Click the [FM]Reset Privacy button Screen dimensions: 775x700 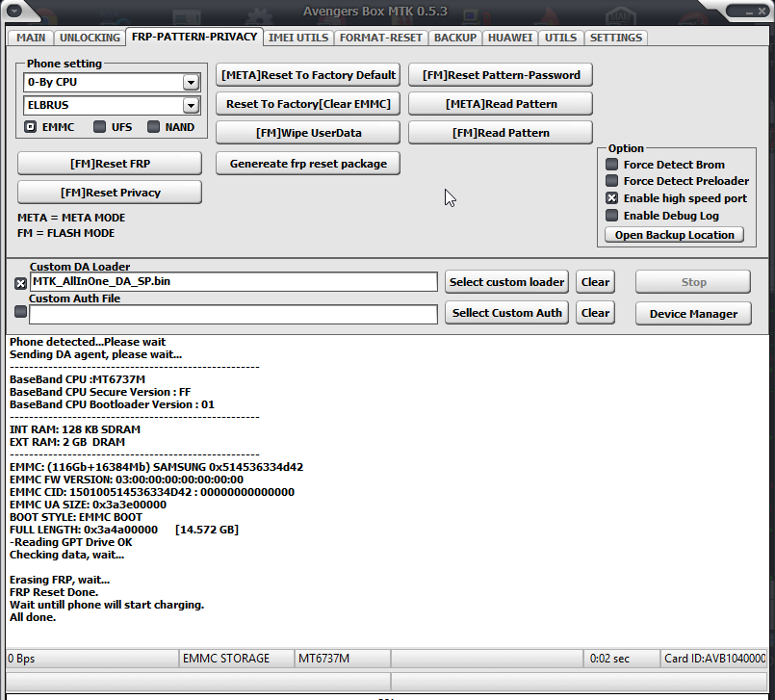pyautogui.click(x=110, y=193)
